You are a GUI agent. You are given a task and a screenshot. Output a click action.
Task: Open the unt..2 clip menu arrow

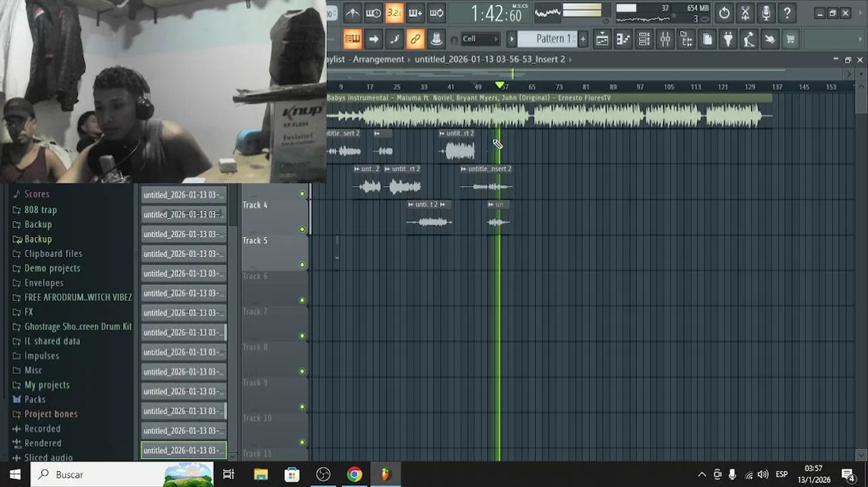[357, 169]
